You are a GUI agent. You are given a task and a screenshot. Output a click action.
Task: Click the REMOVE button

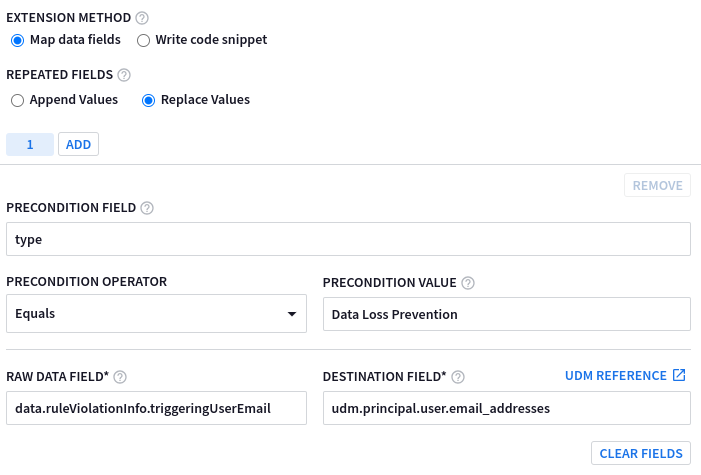point(657,185)
